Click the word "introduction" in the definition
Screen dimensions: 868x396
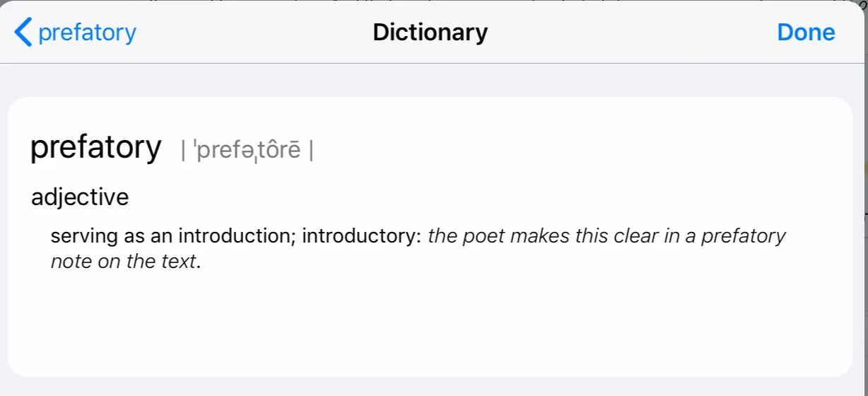[x=236, y=235]
